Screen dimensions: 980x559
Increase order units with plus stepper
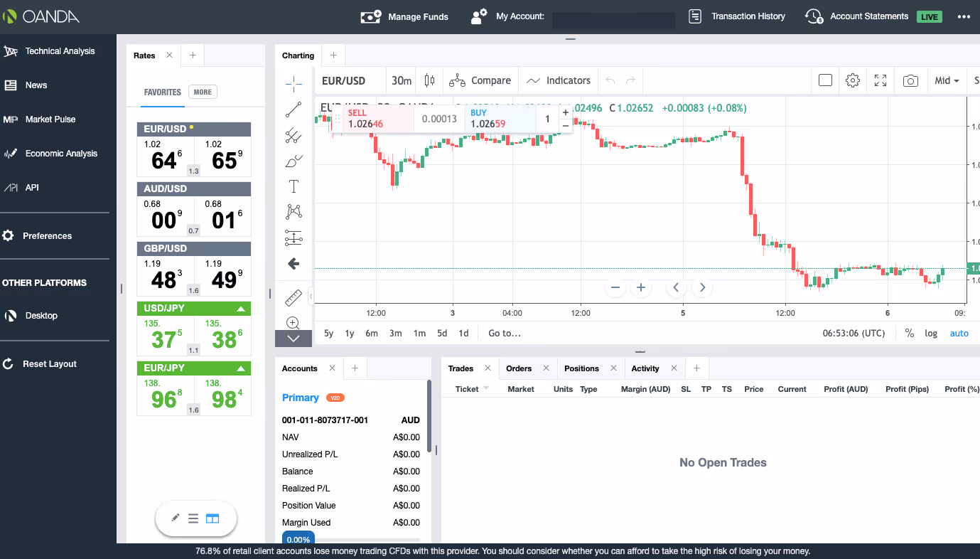[566, 112]
